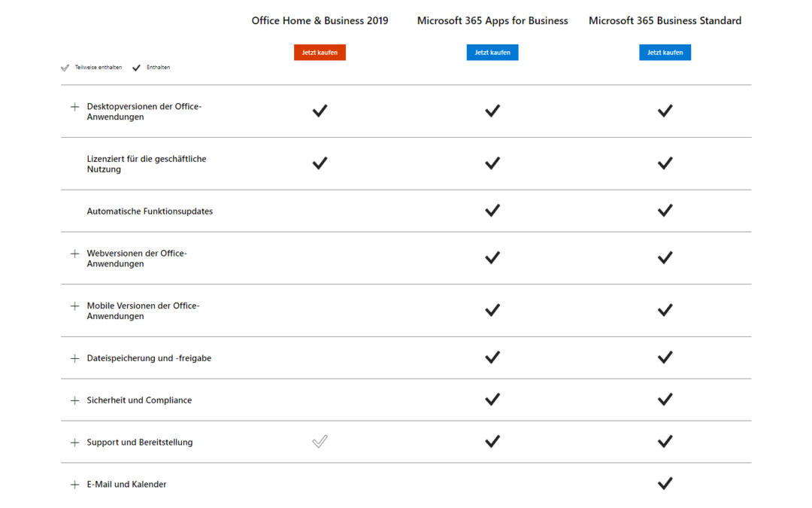The width and height of the screenshot is (812, 508).
Task: Click Lizenziert checkmark under Apps for Business
Action: (492, 163)
